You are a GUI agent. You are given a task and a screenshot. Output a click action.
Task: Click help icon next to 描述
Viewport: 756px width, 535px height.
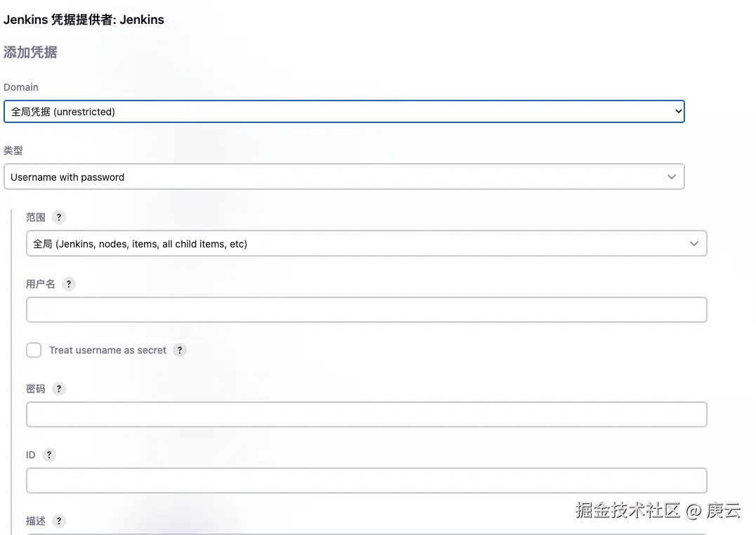[59, 521]
